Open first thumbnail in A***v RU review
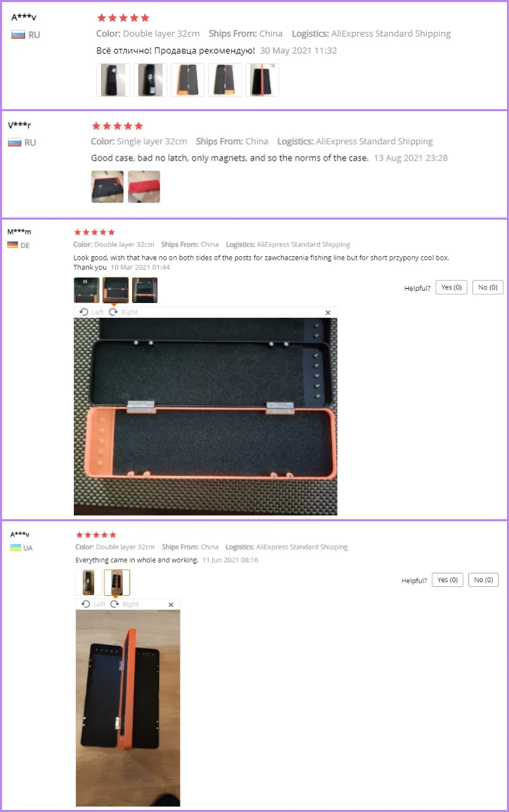509x812 pixels. [113, 80]
